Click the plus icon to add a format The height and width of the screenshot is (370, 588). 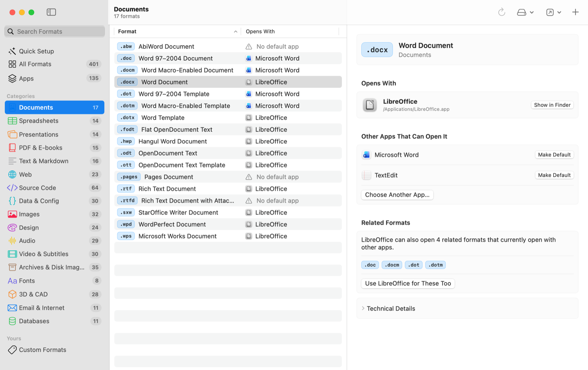click(x=576, y=12)
